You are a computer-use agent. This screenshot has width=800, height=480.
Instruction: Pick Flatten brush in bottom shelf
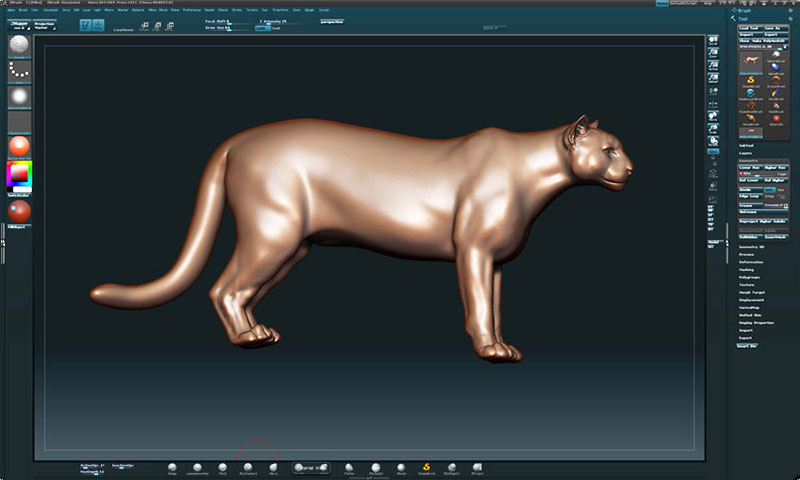349,468
